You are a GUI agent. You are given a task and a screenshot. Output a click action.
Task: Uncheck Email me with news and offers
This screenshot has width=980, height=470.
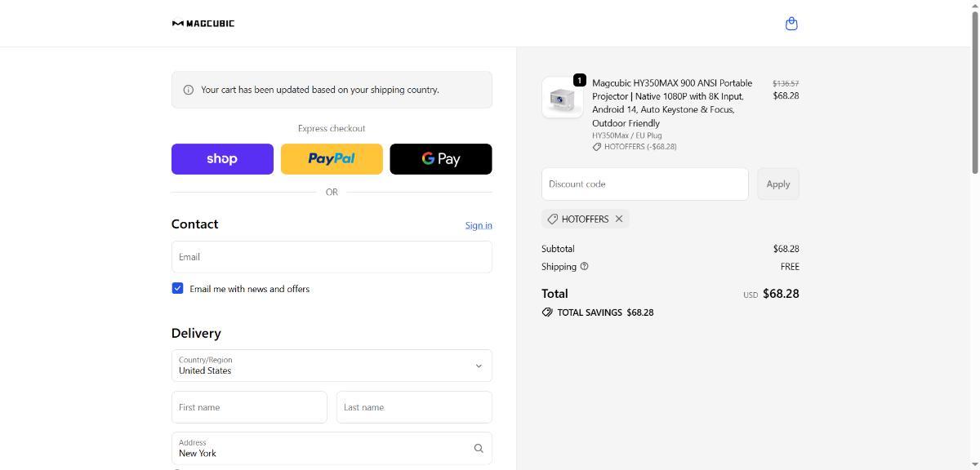(177, 289)
